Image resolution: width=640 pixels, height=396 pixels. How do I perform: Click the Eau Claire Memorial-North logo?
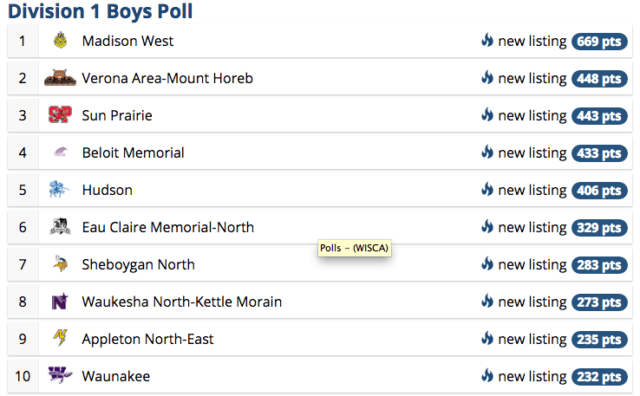[60, 227]
